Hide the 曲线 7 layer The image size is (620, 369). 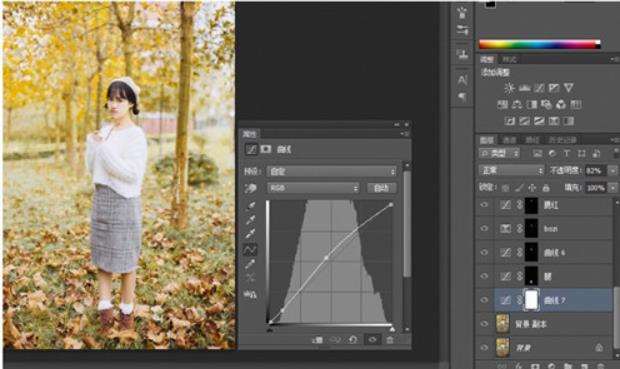point(484,300)
